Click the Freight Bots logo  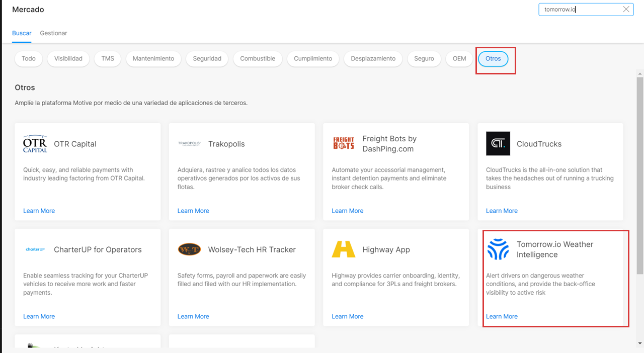[344, 143]
